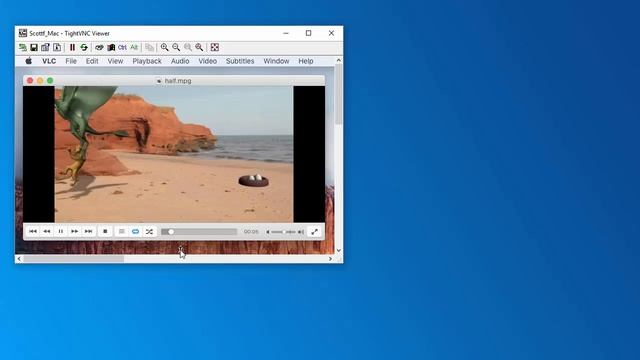640x360 pixels.
Task: Pause the TightVNC viewer updates
Action: point(72,47)
